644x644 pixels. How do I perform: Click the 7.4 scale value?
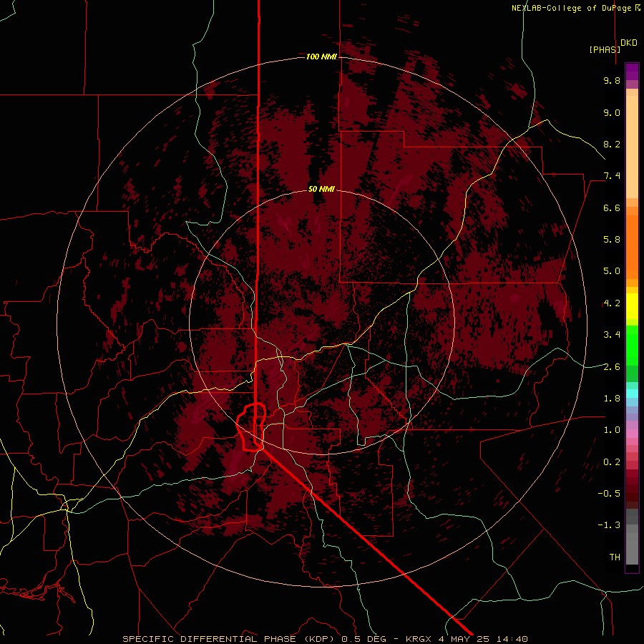point(612,176)
